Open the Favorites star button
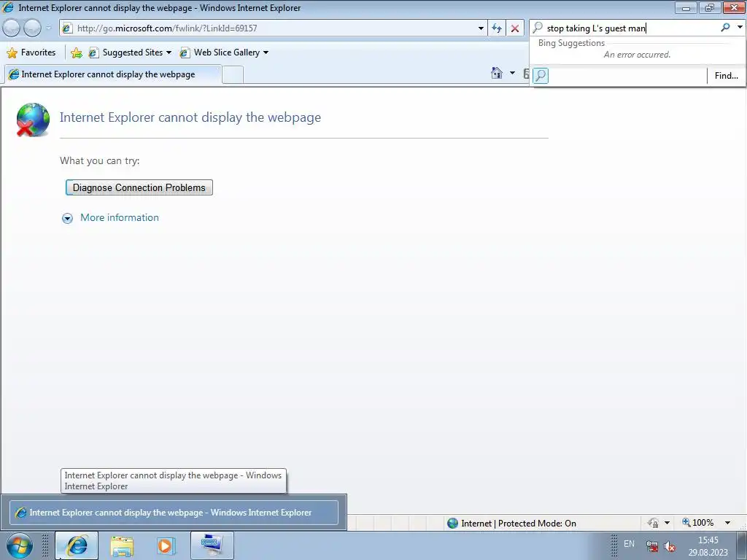The height and width of the screenshot is (560, 747). 31,52
